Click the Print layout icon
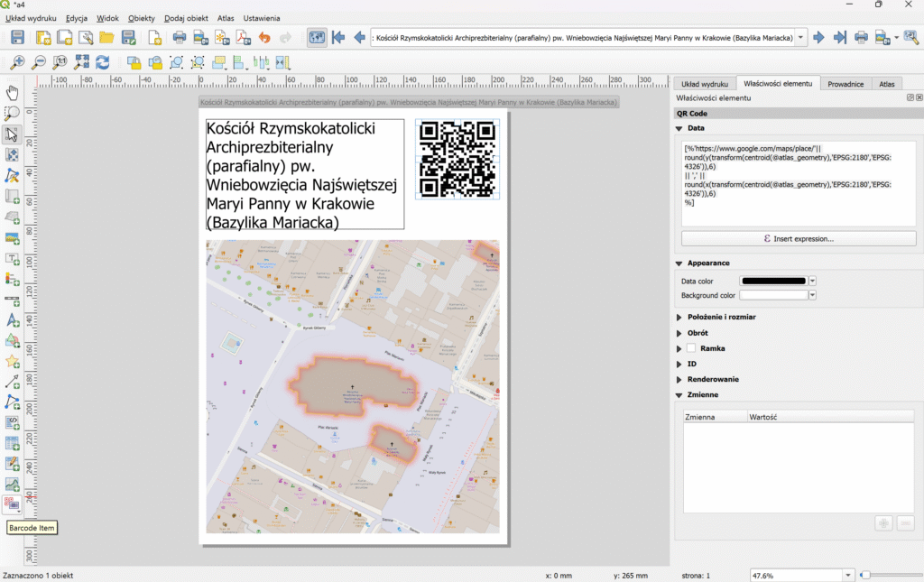Image resolution: width=924 pixels, height=582 pixels. 179,38
